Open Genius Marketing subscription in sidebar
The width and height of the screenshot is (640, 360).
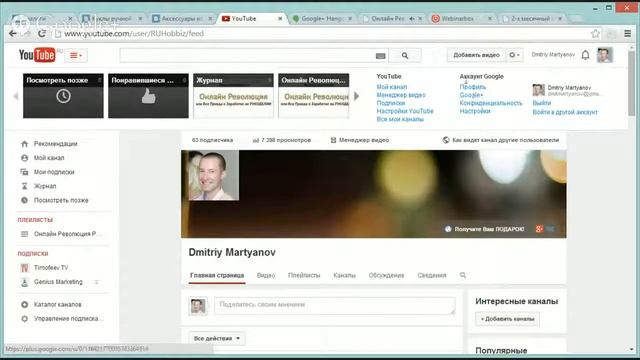click(x=58, y=282)
